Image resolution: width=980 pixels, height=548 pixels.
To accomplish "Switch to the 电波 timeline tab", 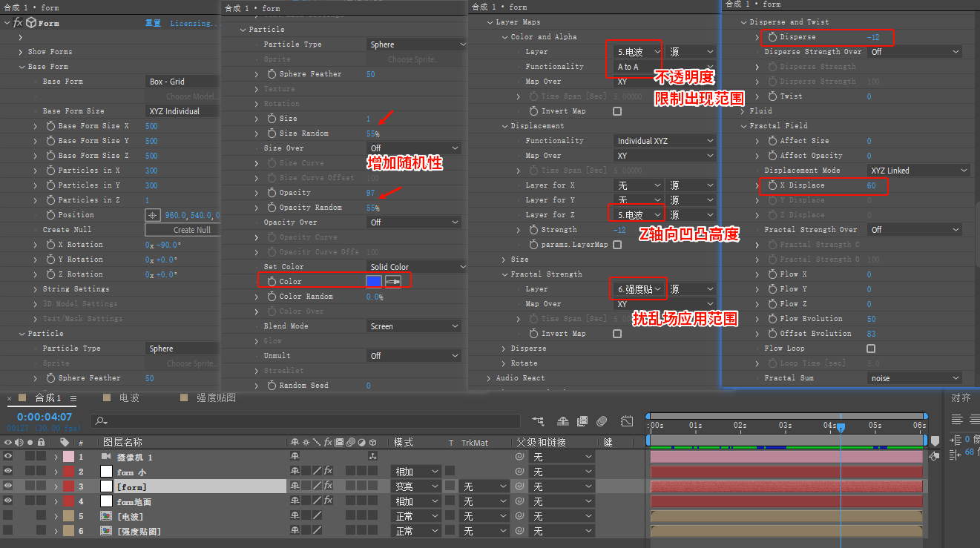I will pyautogui.click(x=129, y=398).
